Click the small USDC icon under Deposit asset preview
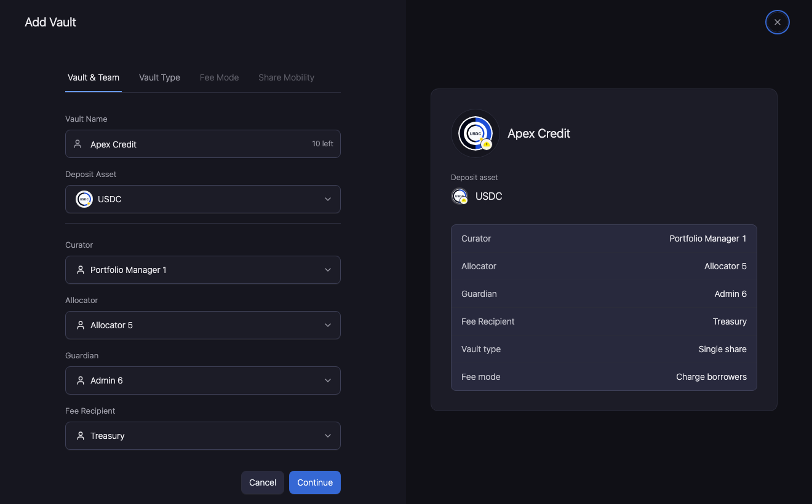 (460, 197)
